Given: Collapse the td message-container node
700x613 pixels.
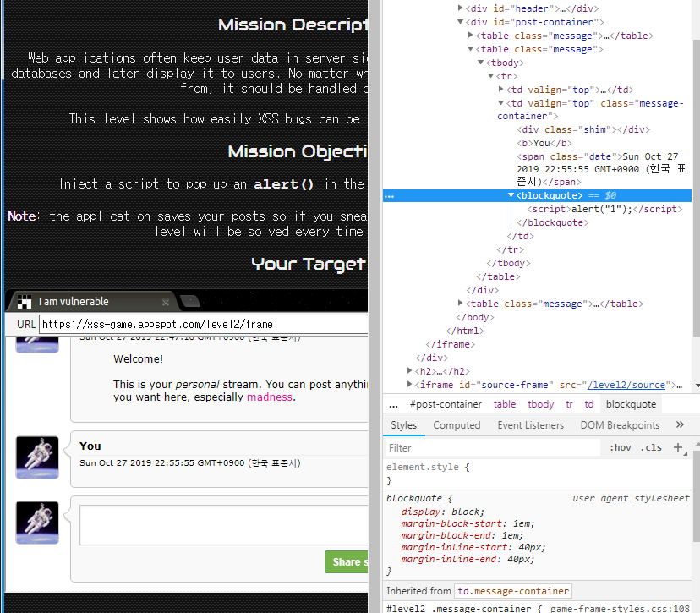Looking at the screenshot, I should pos(500,103).
